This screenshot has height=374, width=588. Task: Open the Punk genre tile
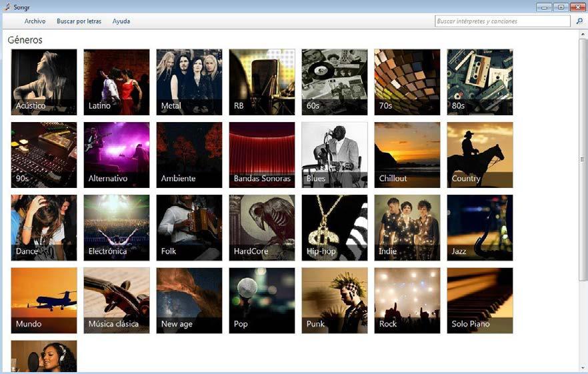coord(335,301)
